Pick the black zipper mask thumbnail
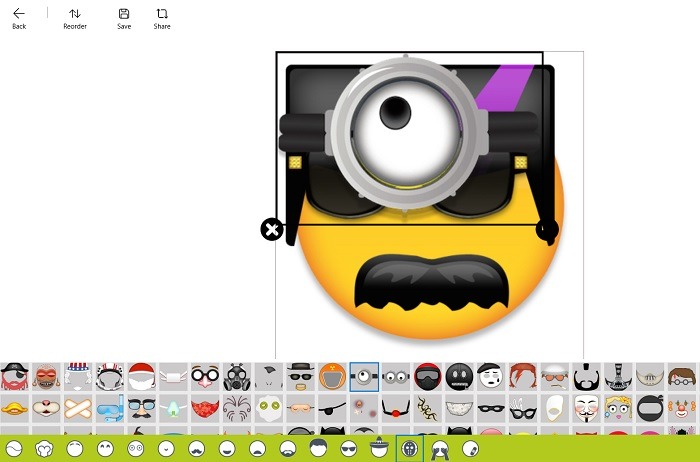 pyautogui.click(x=459, y=377)
